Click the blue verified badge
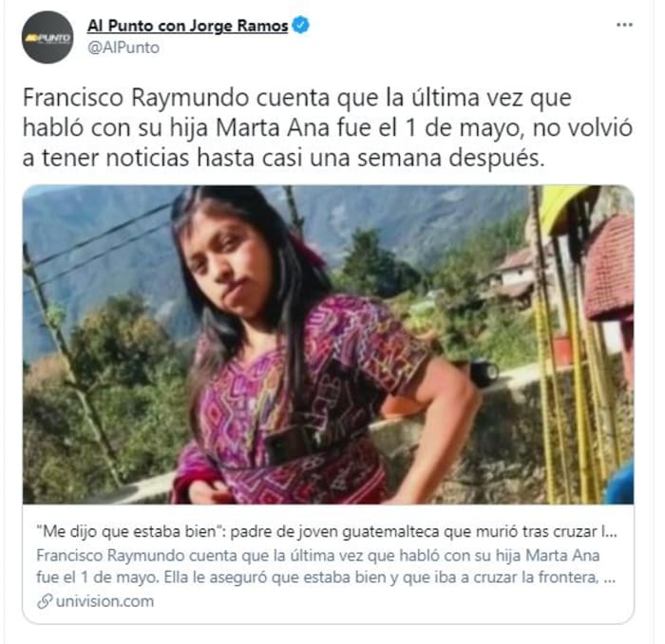665x644 pixels. (301, 26)
